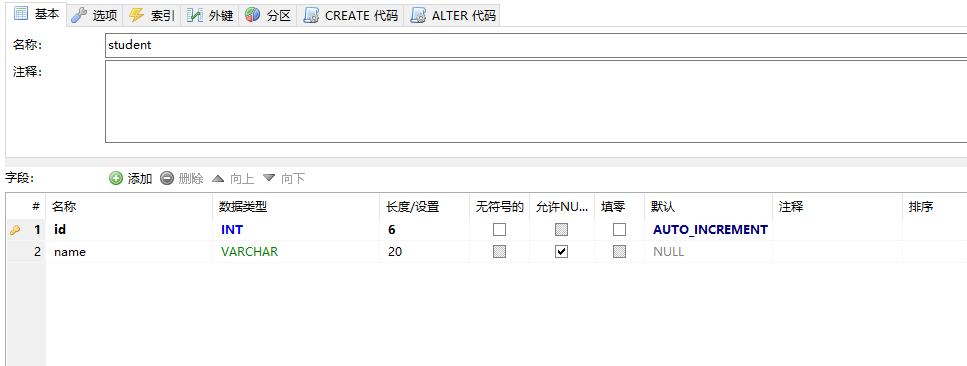This screenshot has height=366, width=967.
Task: Click the empty 排序 cell of name row
Action: [935, 252]
